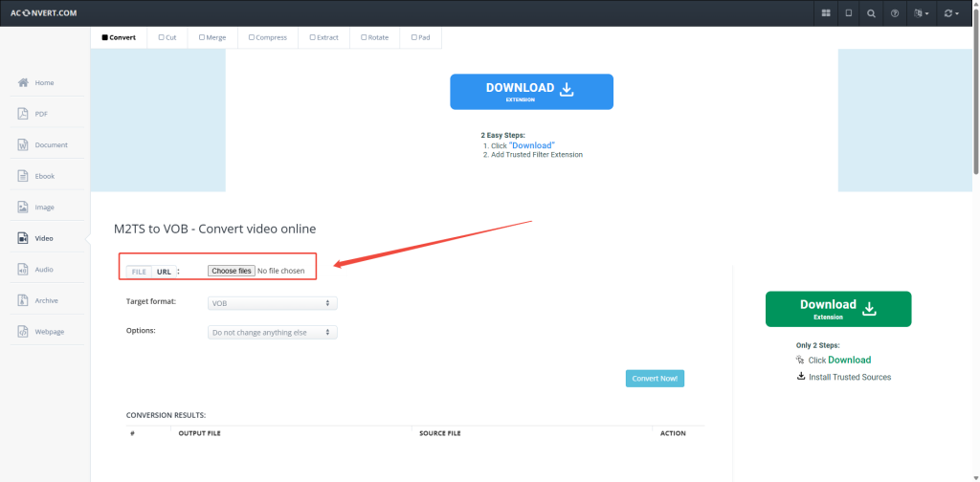
Task: Click the tablet view icon in header
Action: 848,13
